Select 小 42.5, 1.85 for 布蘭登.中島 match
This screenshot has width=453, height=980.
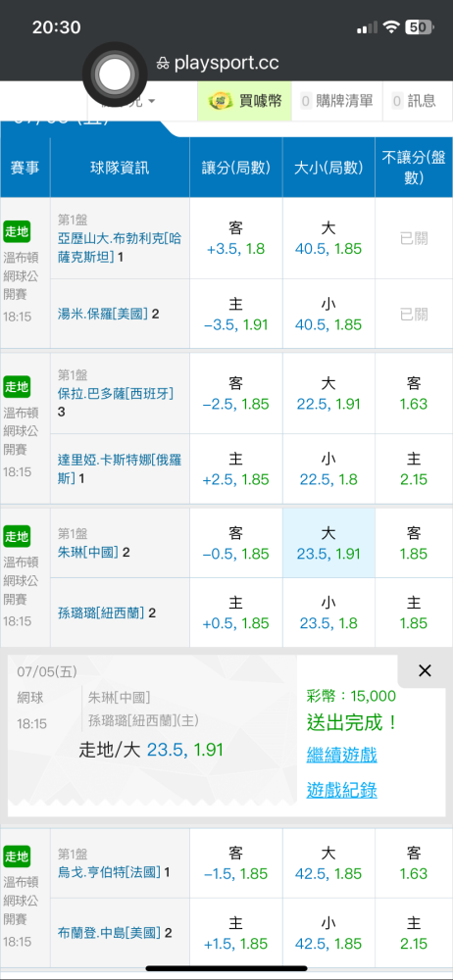[328, 933]
